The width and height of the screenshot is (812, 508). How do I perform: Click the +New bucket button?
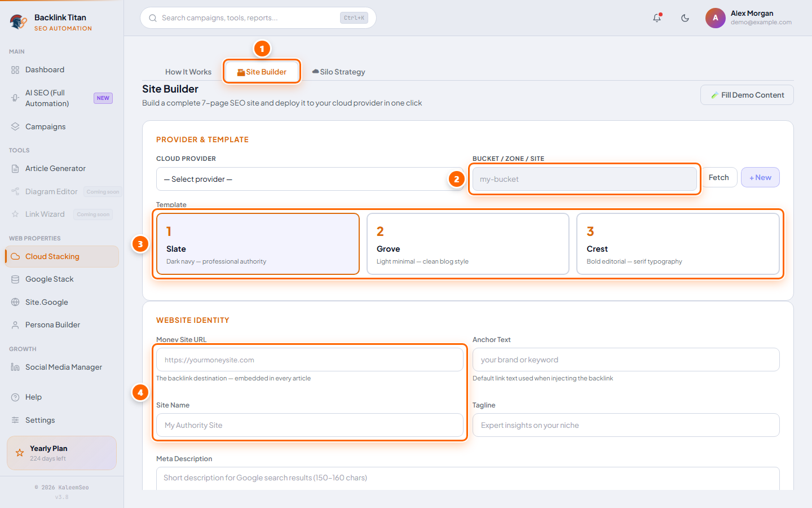pos(760,177)
